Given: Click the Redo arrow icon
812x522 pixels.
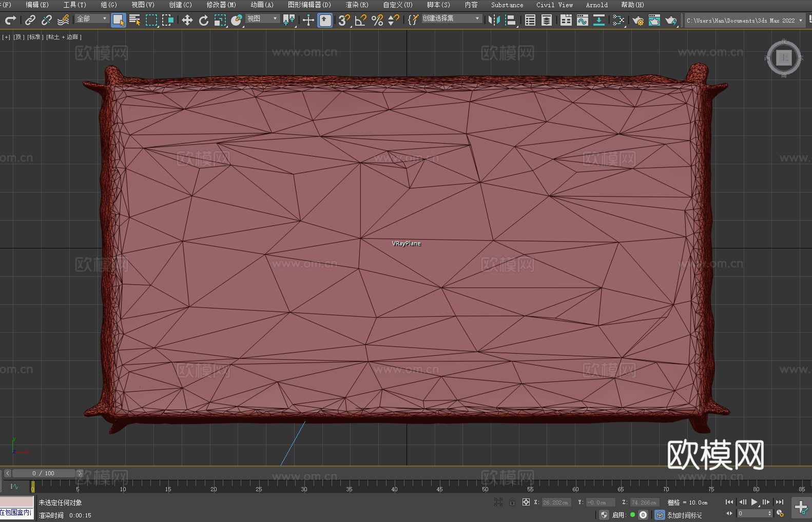Looking at the screenshot, I should (x=10, y=20).
